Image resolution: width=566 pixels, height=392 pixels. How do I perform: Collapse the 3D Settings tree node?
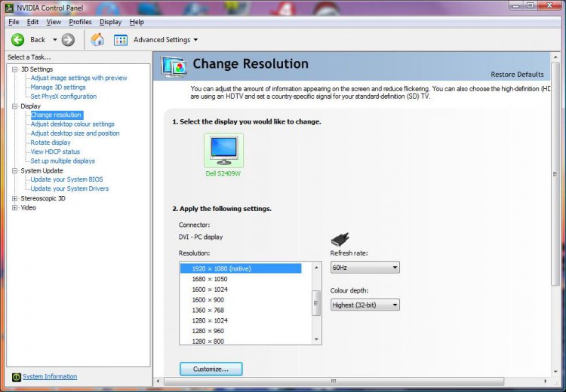(14, 69)
